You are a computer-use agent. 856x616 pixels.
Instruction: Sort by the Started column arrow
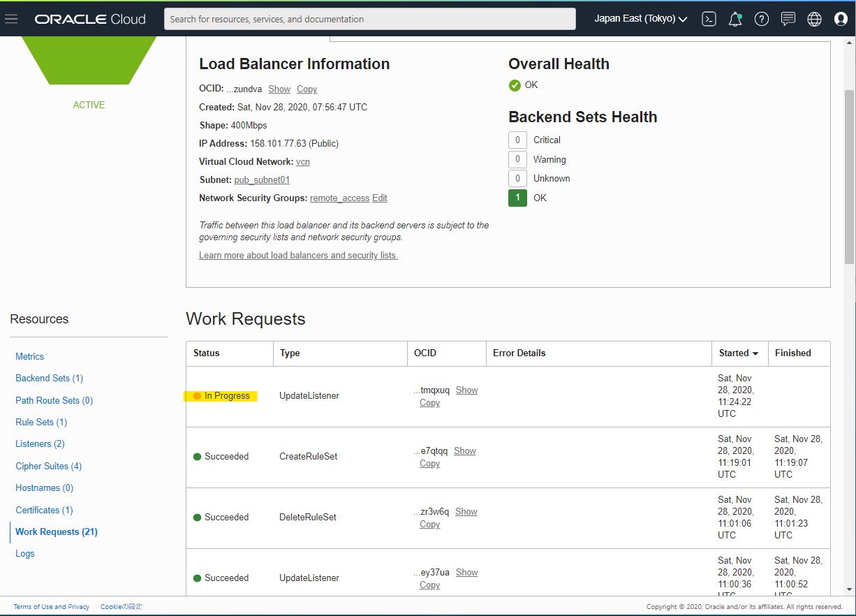click(x=755, y=353)
